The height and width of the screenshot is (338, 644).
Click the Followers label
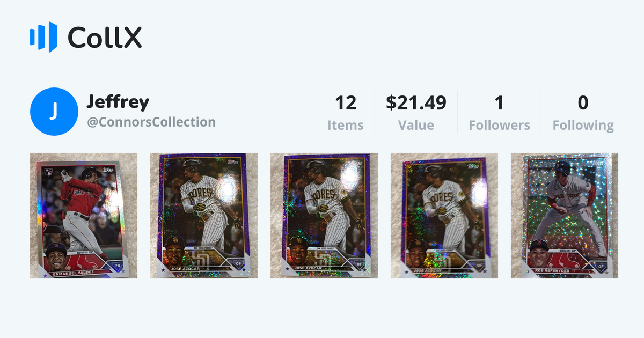pos(499,125)
